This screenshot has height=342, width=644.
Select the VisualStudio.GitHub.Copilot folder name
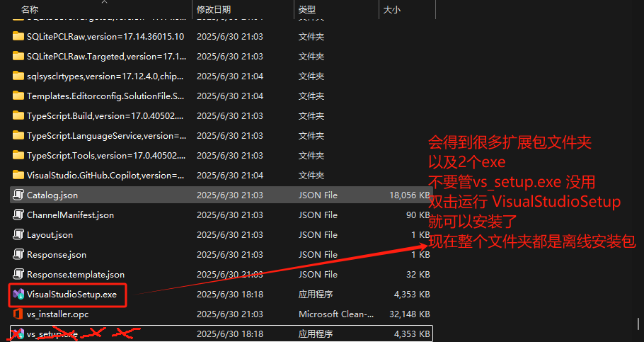(x=105, y=175)
